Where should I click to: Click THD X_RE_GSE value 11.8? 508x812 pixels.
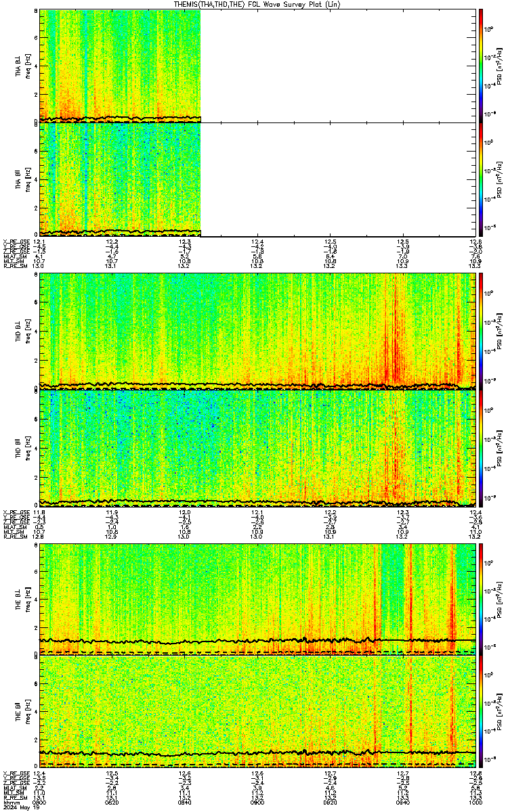click(39, 512)
